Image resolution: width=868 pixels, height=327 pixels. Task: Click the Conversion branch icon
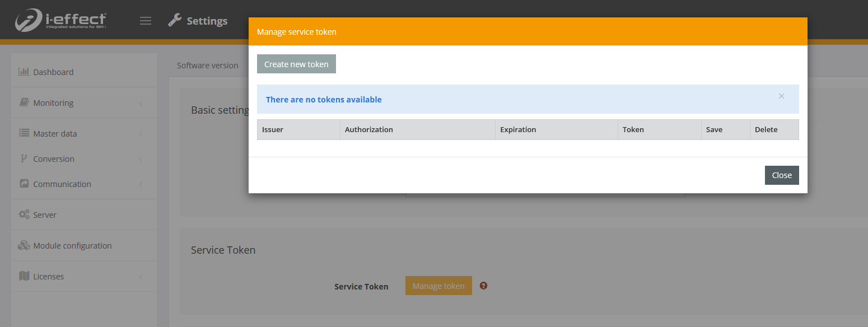[24, 158]
